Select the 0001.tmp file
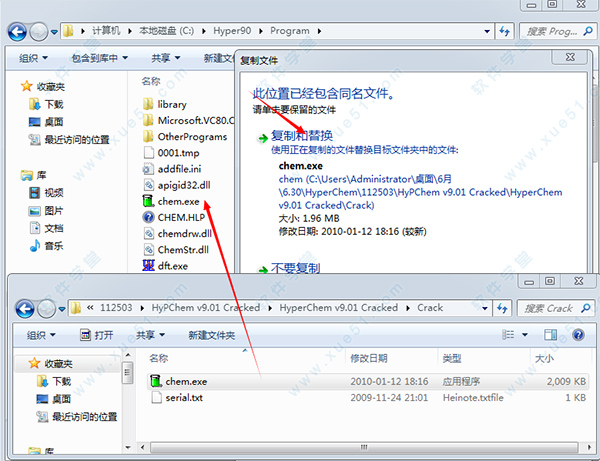 click(x=171, y=153)
